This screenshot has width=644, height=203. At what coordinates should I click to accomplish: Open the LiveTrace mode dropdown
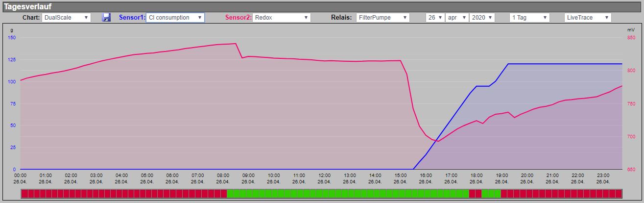tap(588, 17)
